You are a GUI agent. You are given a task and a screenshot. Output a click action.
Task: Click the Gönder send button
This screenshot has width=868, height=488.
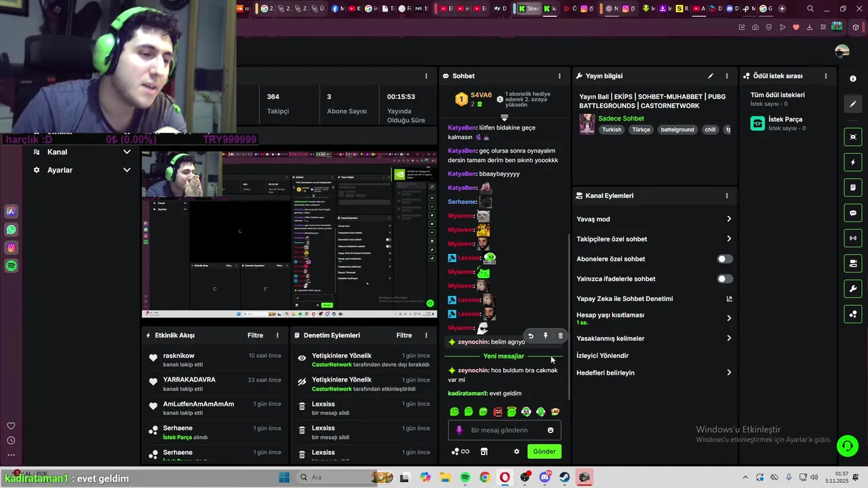point(544,451)
